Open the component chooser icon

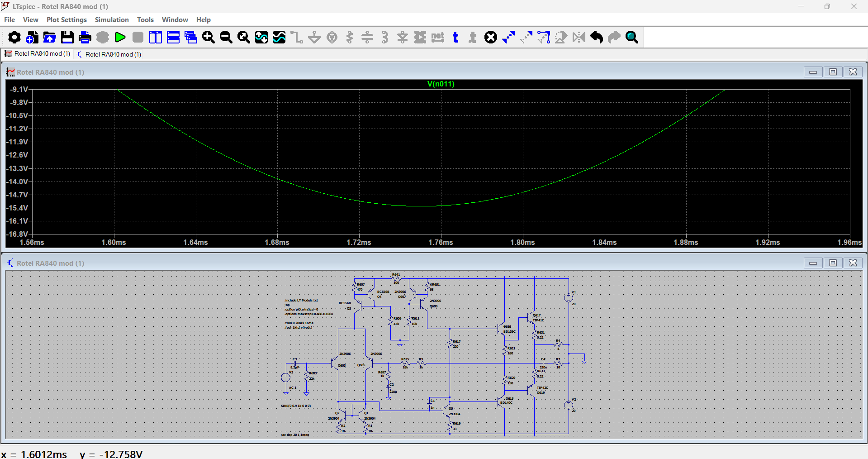pos(420,37)
